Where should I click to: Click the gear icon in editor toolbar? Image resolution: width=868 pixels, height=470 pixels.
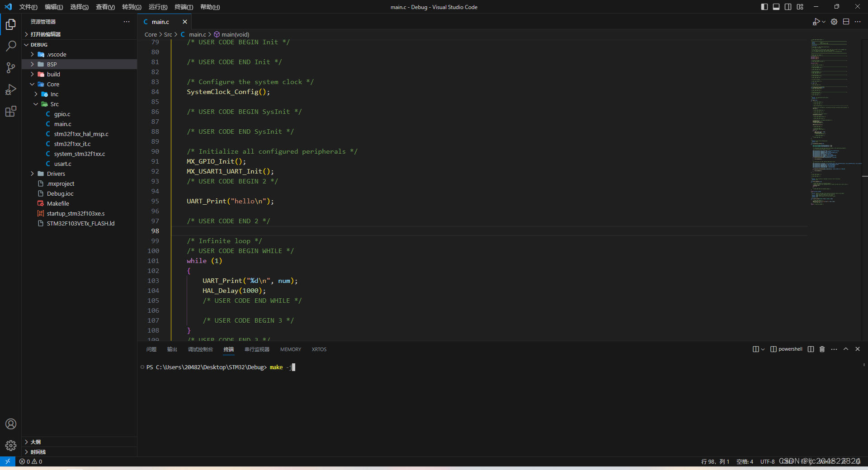point(834,22)
